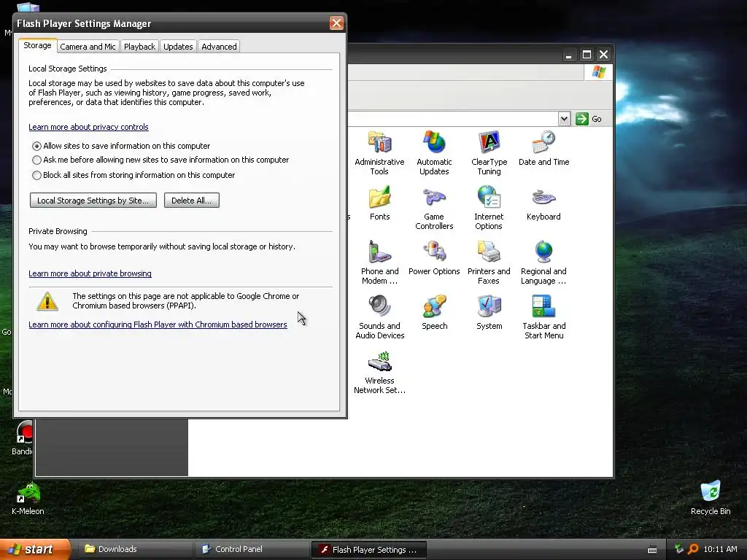Click the network tray icon
The height and width of the screenshot is (560, 747).
679,549
